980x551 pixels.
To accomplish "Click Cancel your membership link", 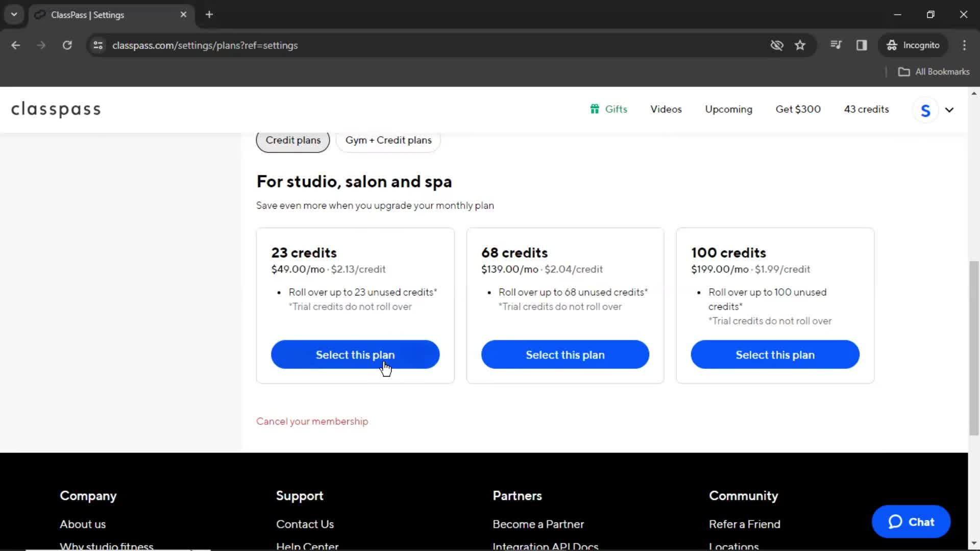I will 312,421.
